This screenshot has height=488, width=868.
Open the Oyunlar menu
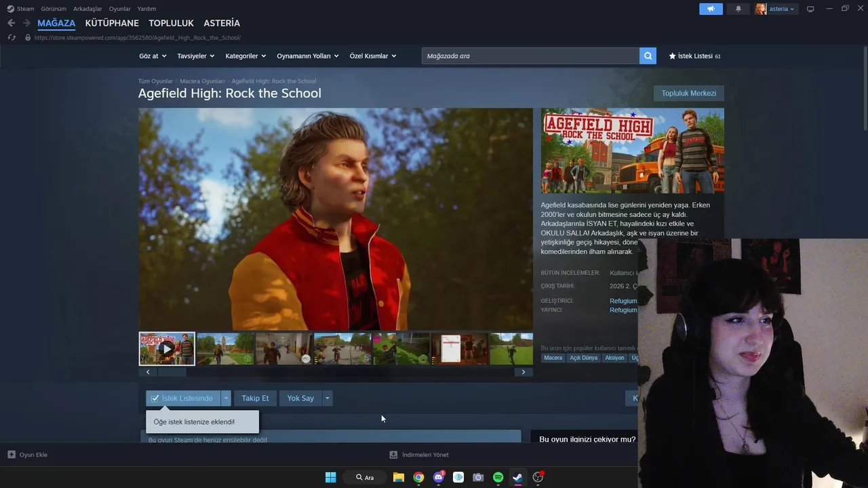[x=120, y=9]
